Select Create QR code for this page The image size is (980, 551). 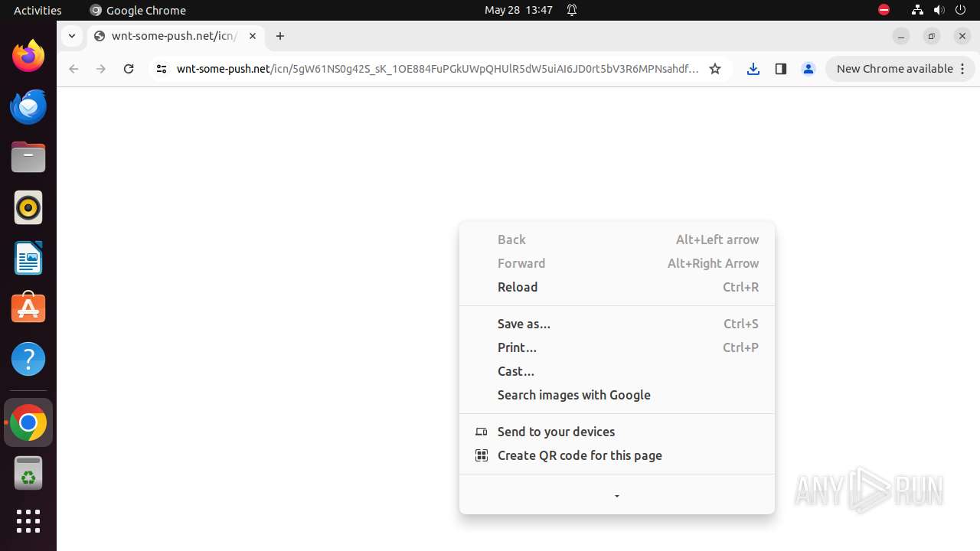(x=616, y=455)
